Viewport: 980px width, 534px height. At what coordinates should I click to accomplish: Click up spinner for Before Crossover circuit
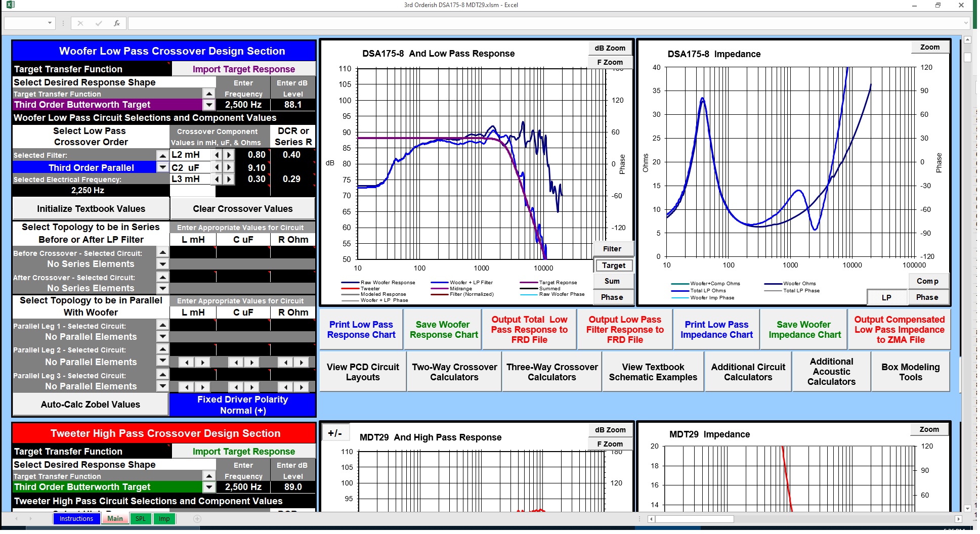click(x=162, y=252)
